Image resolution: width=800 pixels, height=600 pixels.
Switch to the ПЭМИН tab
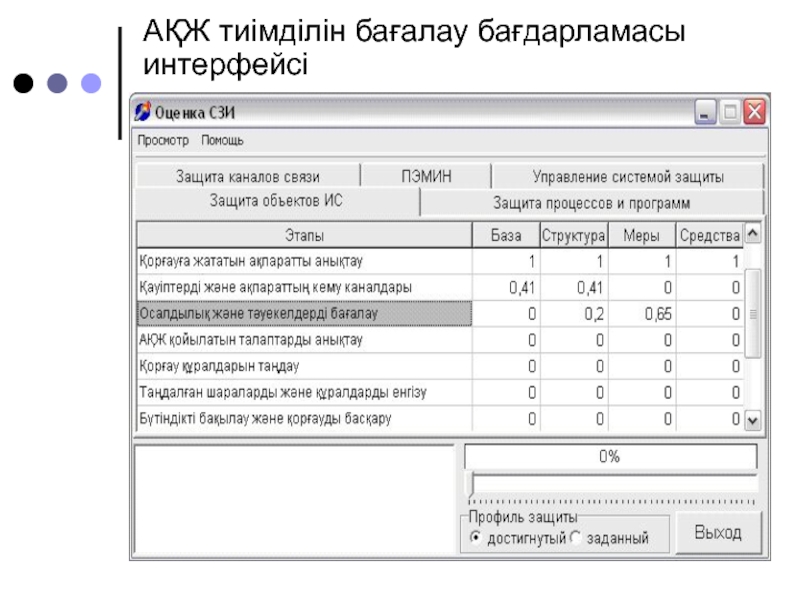point(426,176)
